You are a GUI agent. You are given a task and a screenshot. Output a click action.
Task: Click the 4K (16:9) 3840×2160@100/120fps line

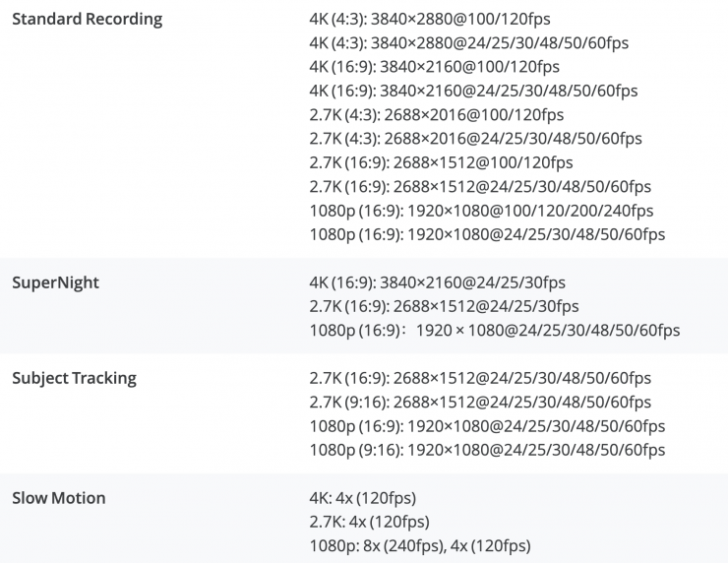pos(434,67)
